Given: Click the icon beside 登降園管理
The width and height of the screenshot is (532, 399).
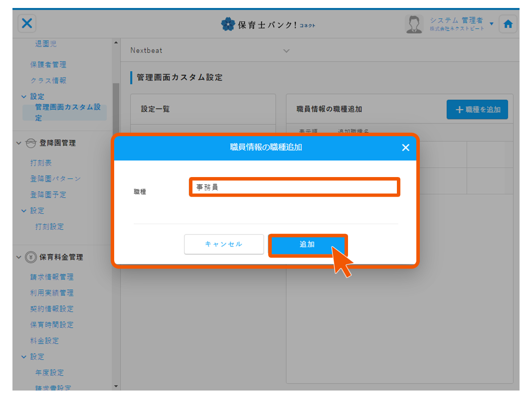Looking at the screenshot, I should [x=30, y=143].
